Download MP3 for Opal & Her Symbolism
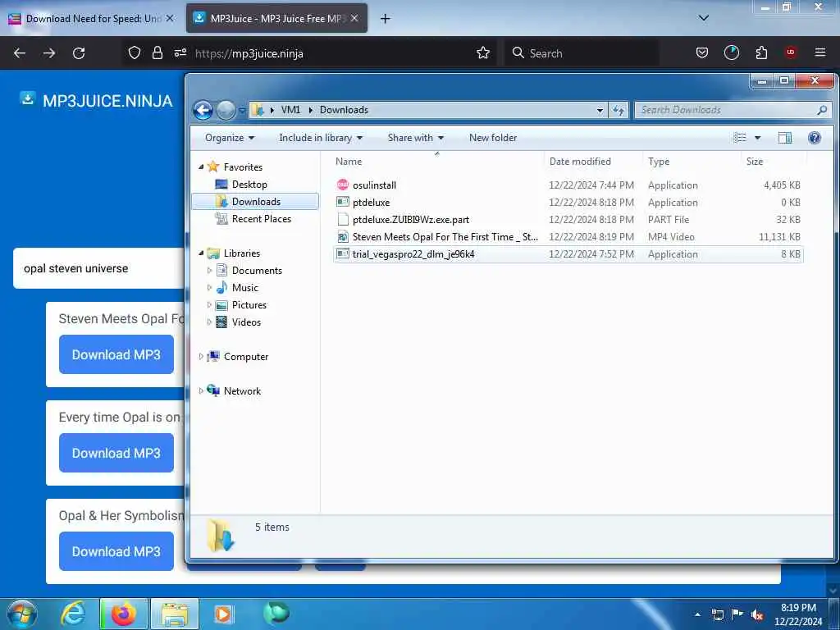This screenshot has width=840, height=630. pos(116,551)
